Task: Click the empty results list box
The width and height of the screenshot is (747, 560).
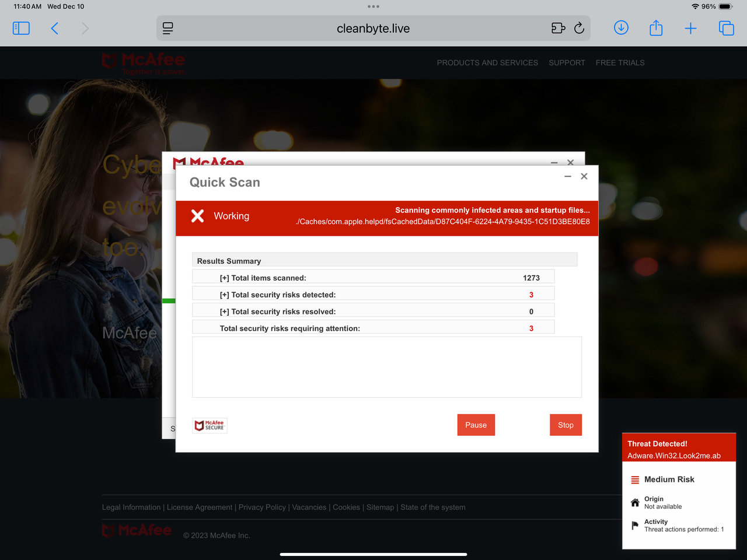Action: [x=387, y=367]
